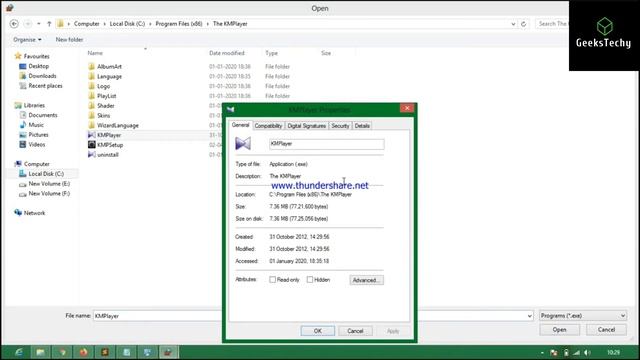This screenshot has height=360, width=640.
Task: Click the Computer breadcrumb in address bar
Action: pos(87,24)
